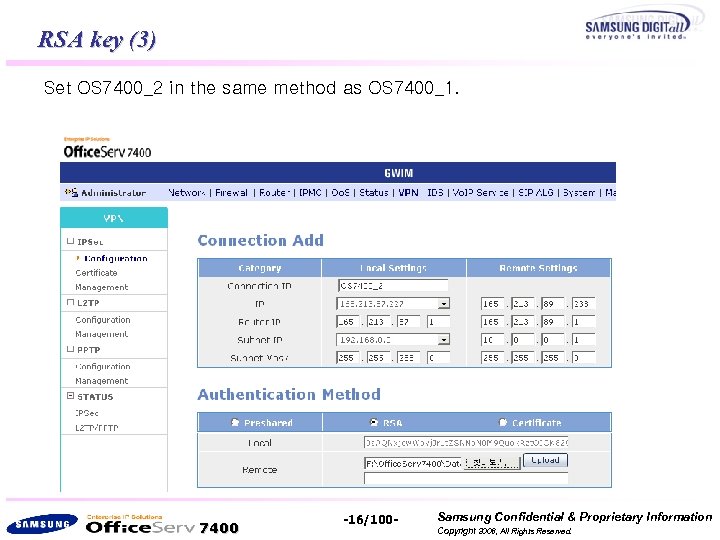Viewport: 720px width, 540px height.
Task: Collapse the IPSec tree section
Action: click(70, 241)
